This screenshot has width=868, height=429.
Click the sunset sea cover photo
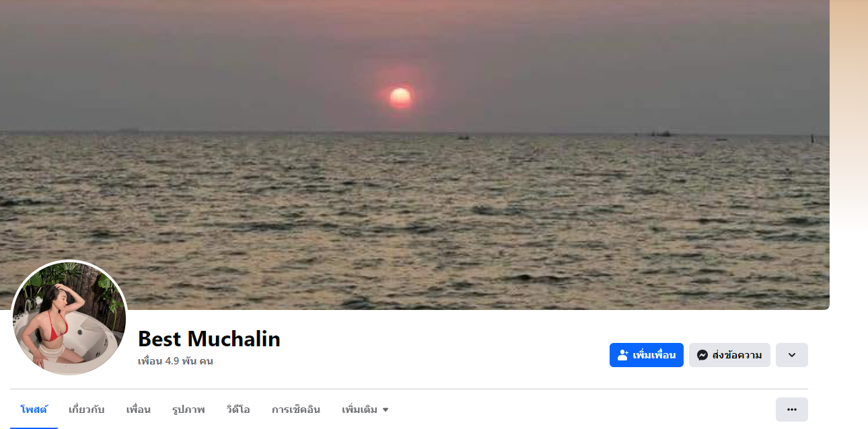(x=414, y=155)
